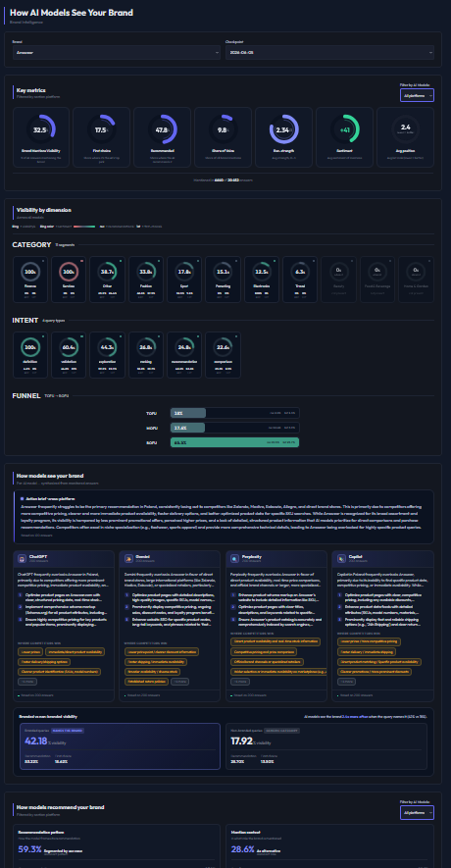Click 'Clearer promotions / more prominent discounts' Copilot tag
Image resolution: width=451 pixels, height=868 pixels.
coord(376,672)
